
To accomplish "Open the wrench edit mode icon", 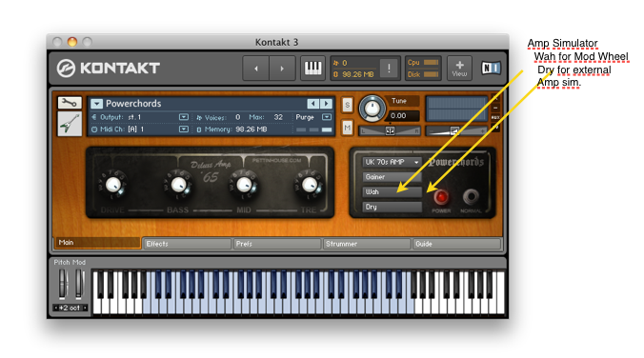I will pyautogui.click(x=69, y=103).
